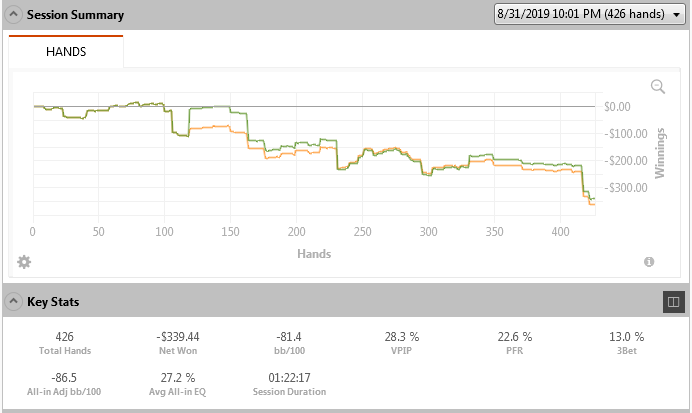Screen dimensions: 692x413
Task: Click the -81.4 bb/100 value
Action: coord(289,337)
